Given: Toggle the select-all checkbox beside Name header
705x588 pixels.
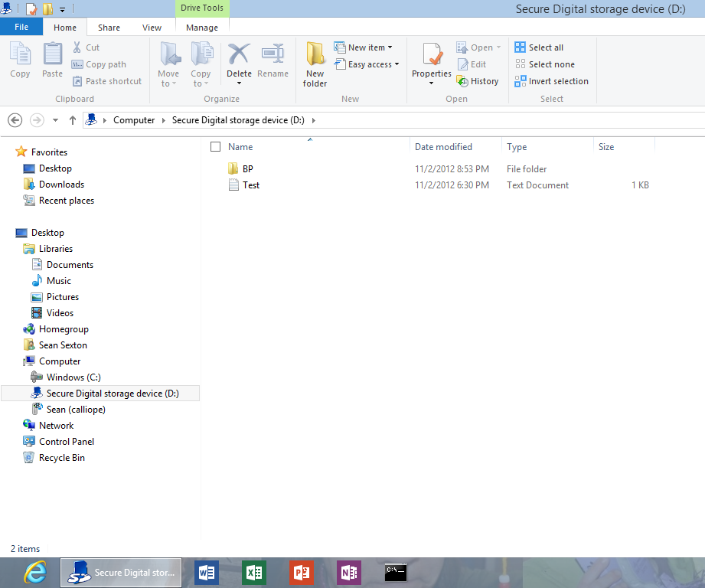Looking at the screenshot, I should 215,147.
